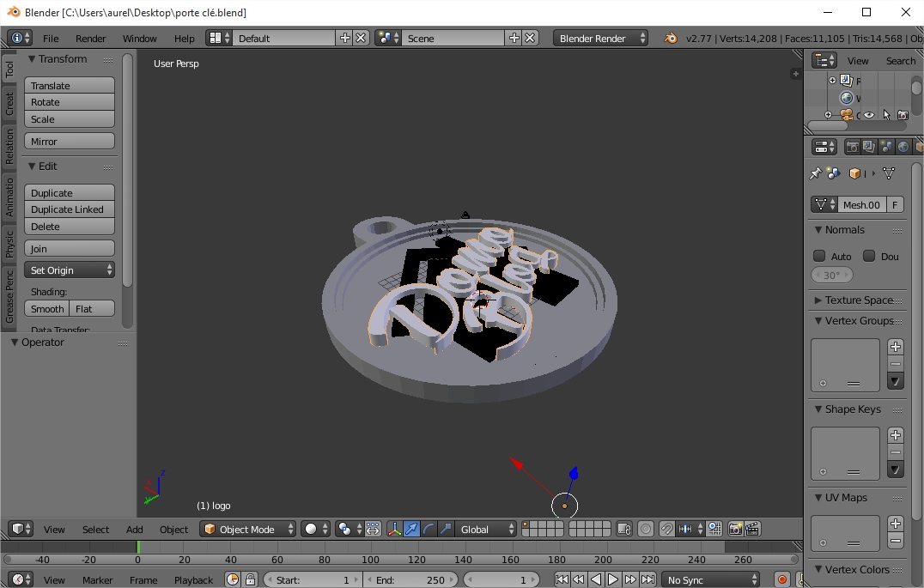924x588 pixels.
Task: Click the OpenGL render image camera icon
Action: tap(735, 529)
